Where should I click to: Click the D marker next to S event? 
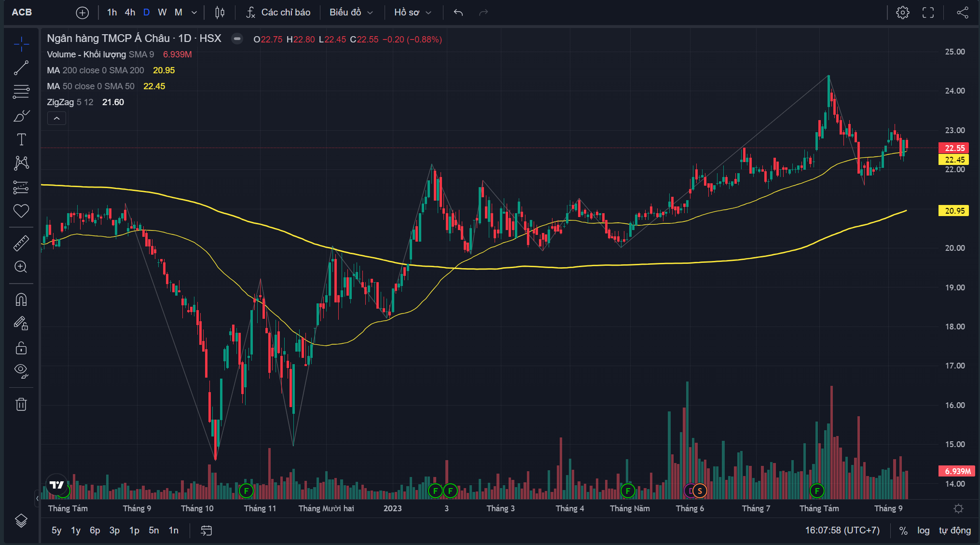coord(690,491)
